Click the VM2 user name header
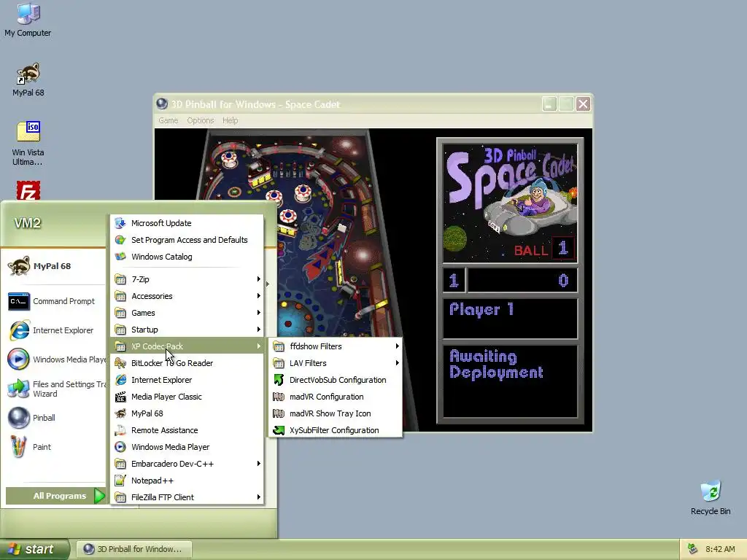 click(x=27, y=223)
